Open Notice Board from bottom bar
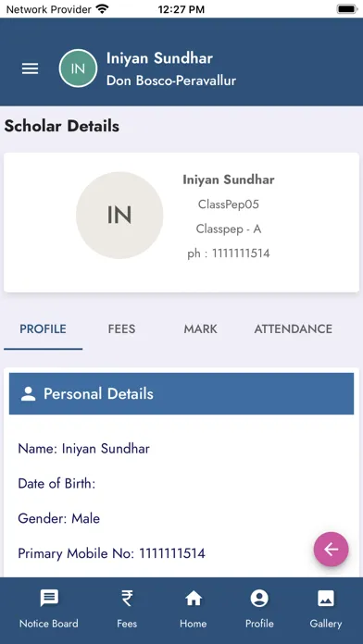363x644 pixels. 49,610
